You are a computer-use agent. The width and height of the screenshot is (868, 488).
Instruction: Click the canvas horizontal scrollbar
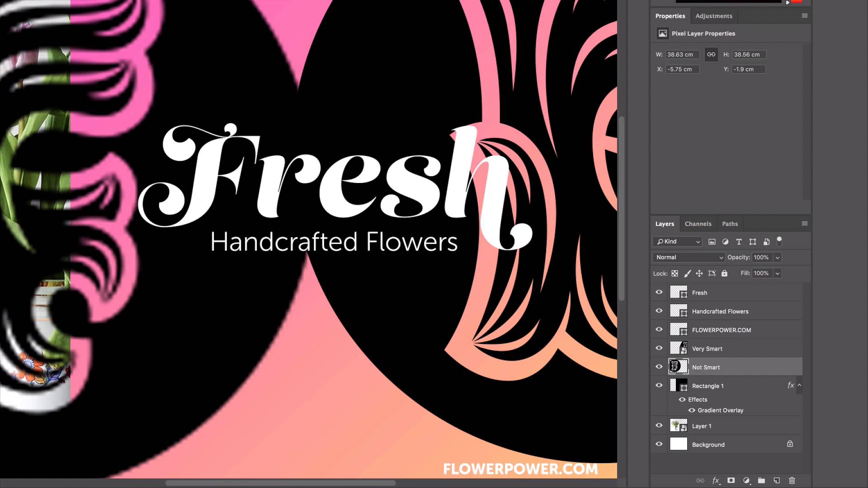[280, 483]
